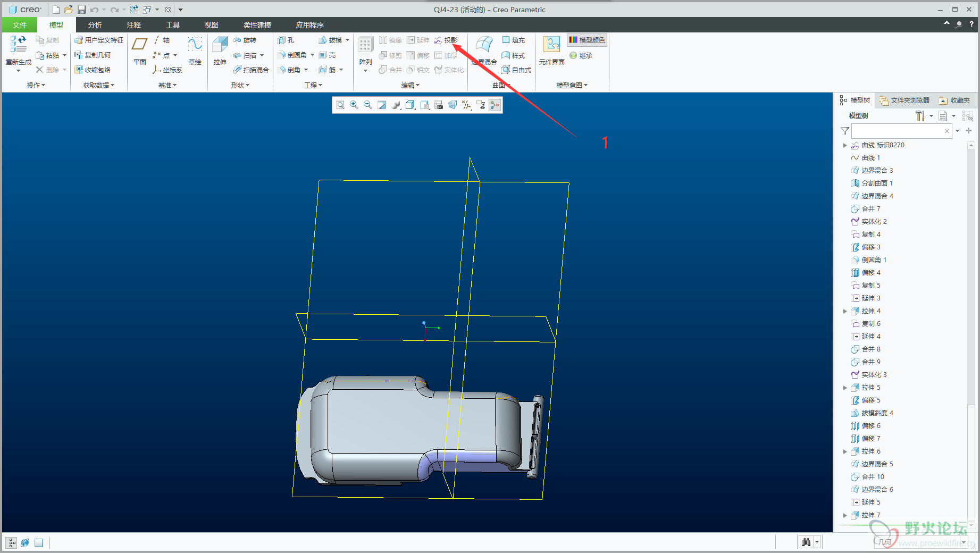Viewport: 980px width, 553px height.
Task: Expand the Editing (编辑) group menu
Action: (x=411, y=85)
